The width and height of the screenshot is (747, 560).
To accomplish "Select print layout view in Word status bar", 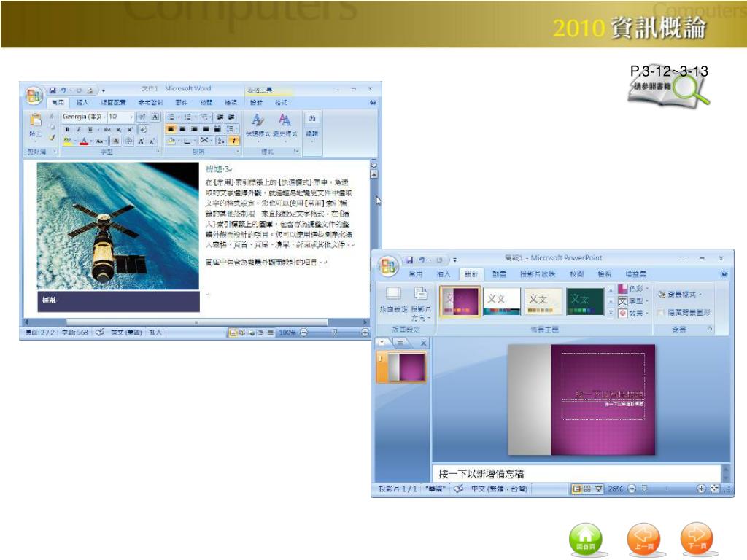I will [233, 332].
